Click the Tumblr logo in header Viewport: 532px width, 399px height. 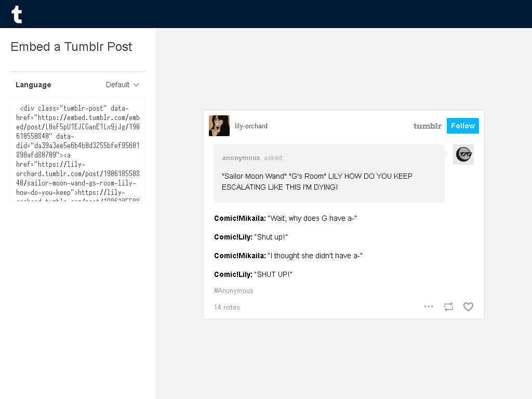(x=17, y=15)
